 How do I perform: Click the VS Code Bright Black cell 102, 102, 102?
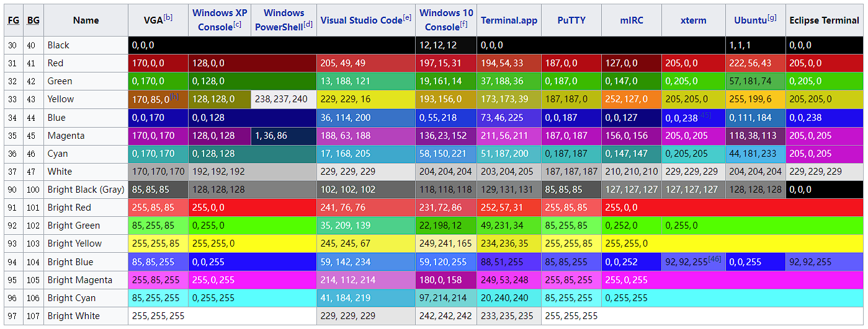coord(366,190)
